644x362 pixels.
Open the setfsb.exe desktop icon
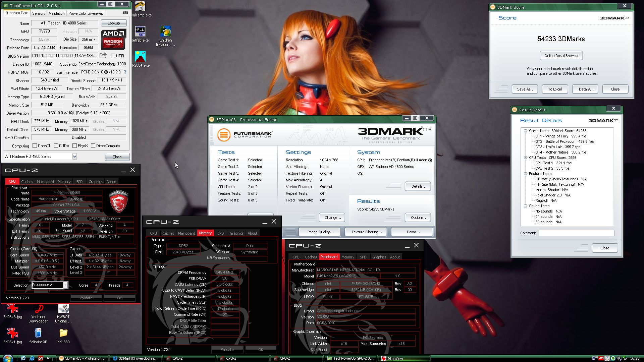(x=140, y=34)
